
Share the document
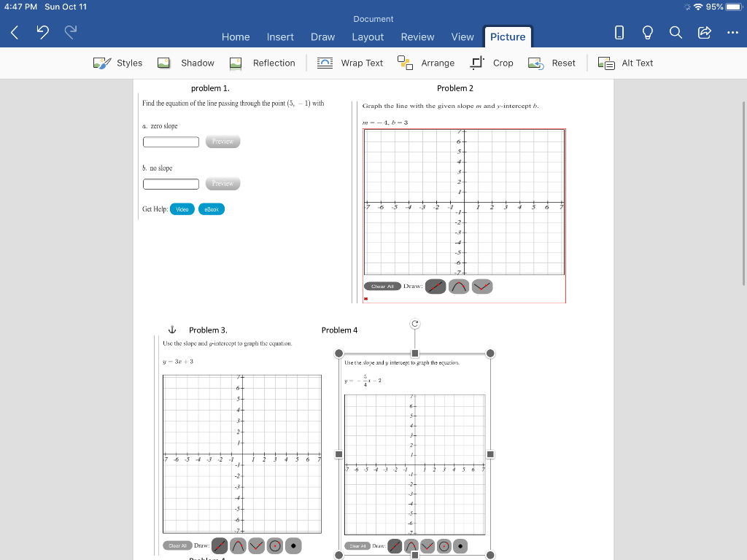pyautogui.click(x=704, y=32)
